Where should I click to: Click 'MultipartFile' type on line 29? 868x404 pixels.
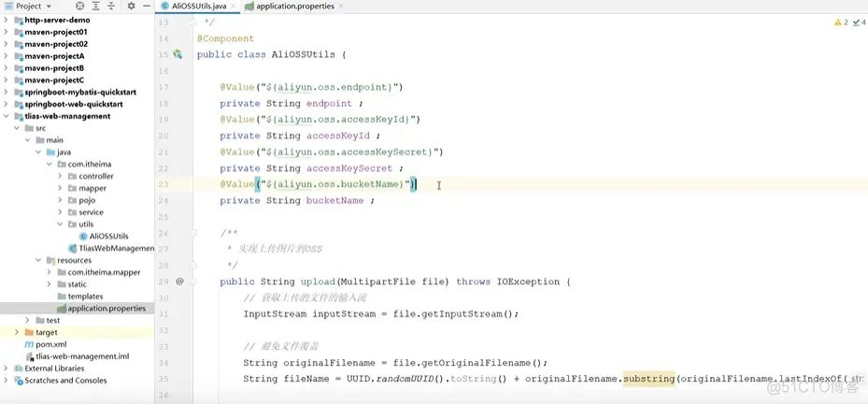point(378,281)
